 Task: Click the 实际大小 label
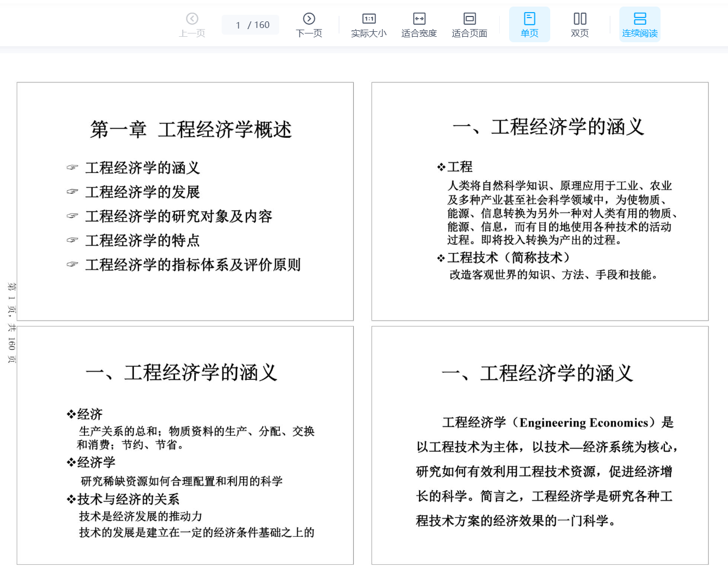coord(369,33)
